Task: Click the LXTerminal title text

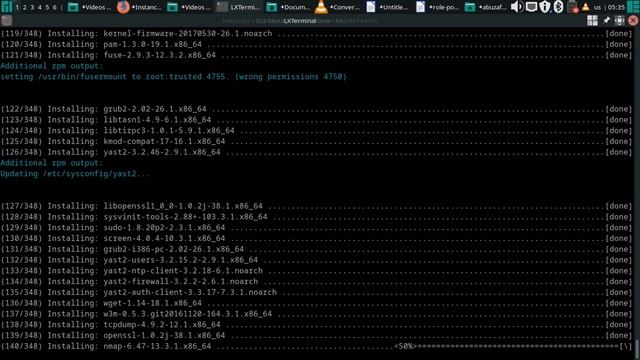Action: click(x=300, y=20)
